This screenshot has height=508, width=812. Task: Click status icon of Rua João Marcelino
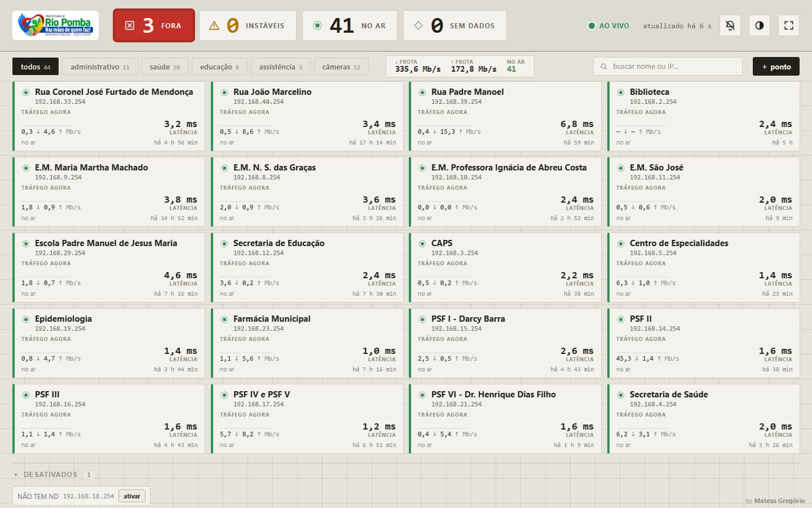pyautogui.click(x=224, y=93)
